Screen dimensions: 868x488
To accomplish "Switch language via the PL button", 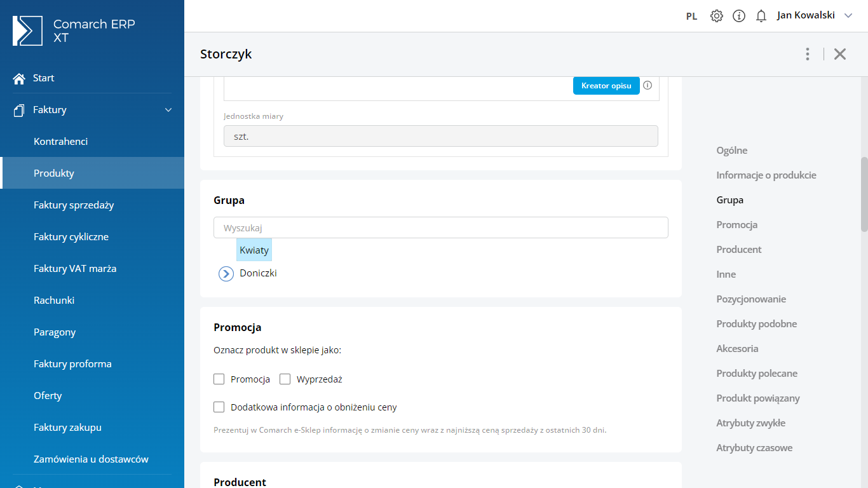I will [691, 17].
